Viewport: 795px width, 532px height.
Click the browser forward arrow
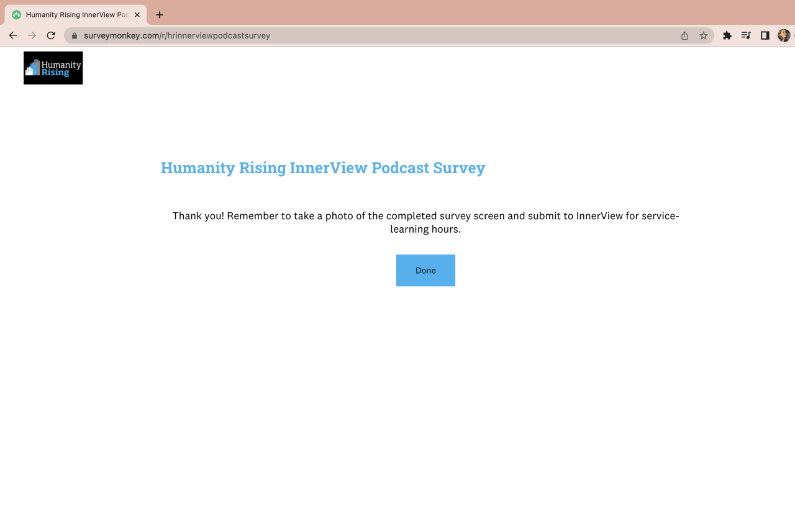click(32, 35)
